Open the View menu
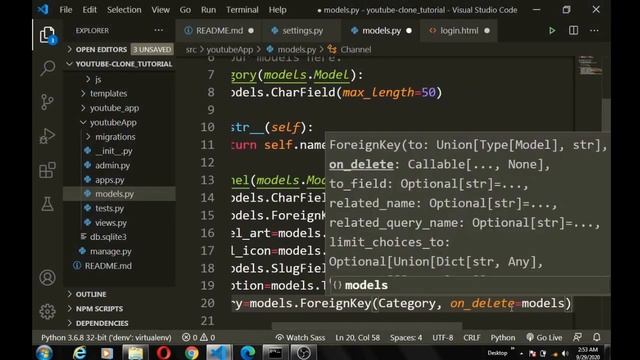 160,10
